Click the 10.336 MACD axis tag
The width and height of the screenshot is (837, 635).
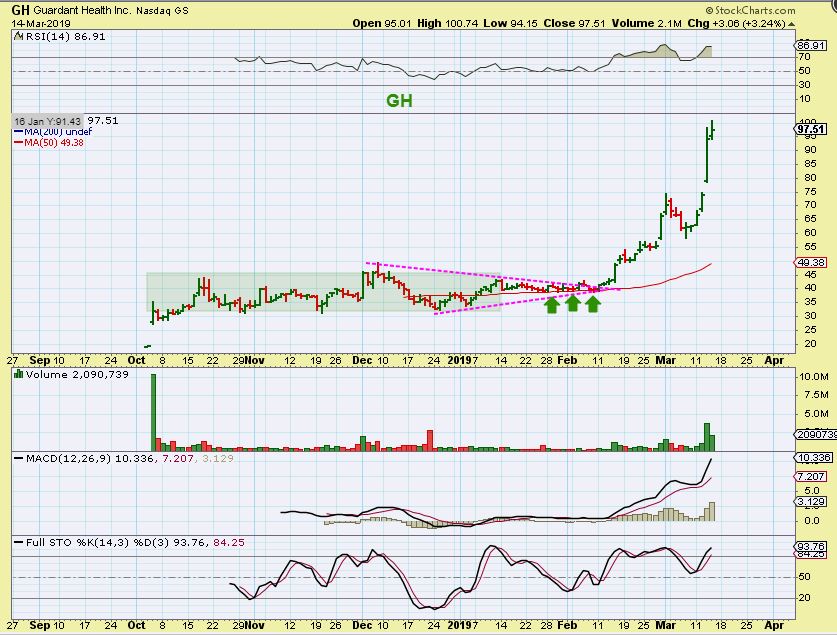click(812, 458)
